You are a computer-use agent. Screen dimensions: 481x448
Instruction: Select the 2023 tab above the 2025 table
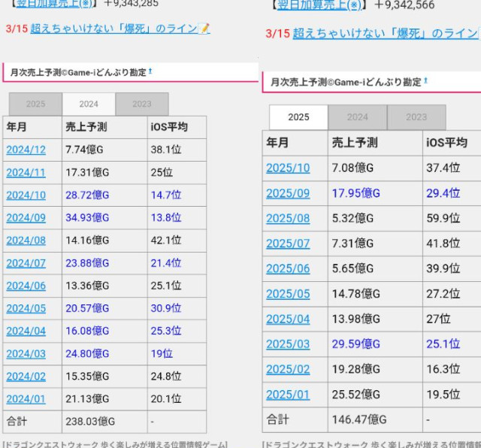(x=416, y=117)
